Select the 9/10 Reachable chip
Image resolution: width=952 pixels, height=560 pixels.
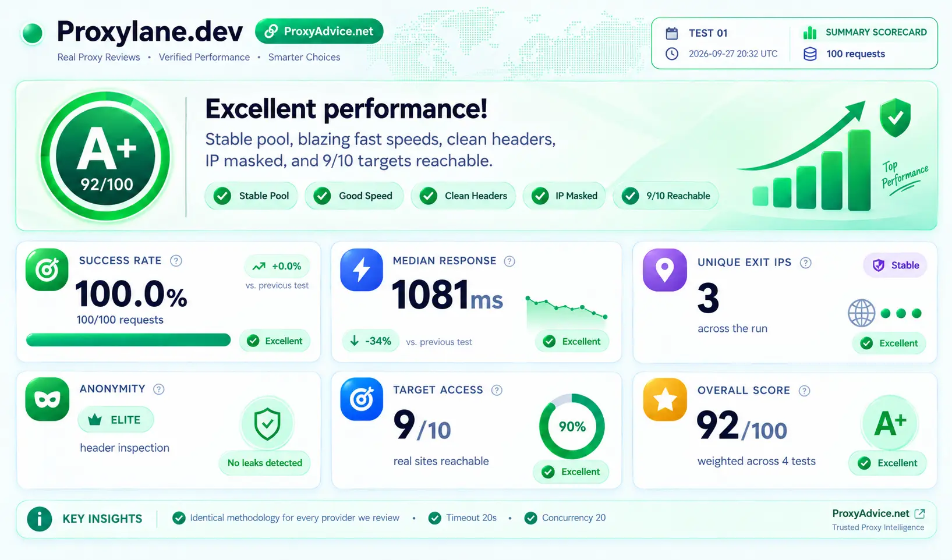(x=666, y=196)
